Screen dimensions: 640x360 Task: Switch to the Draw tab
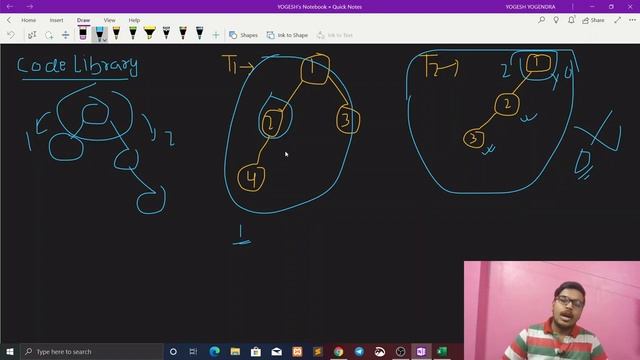[83, 20]
